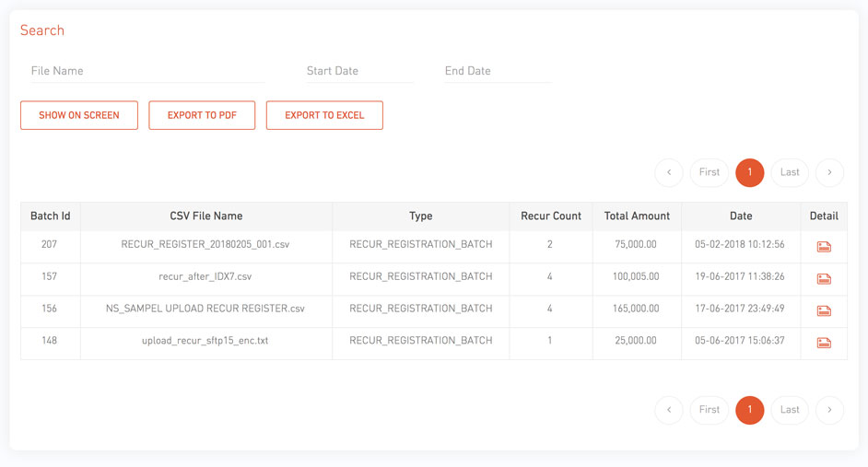Select page 1 in bottom pagination
868x467 pixels.
tap(749, 410)
